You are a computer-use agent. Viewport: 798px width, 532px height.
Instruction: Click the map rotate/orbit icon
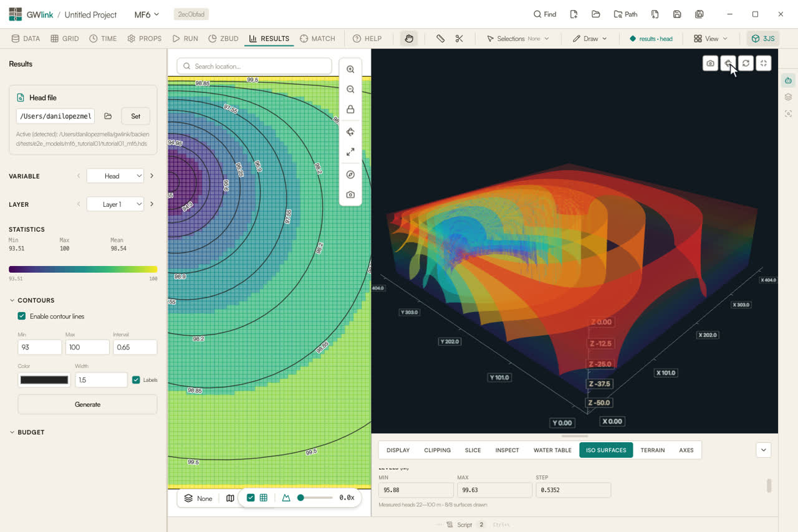click(x=350, y=132)
